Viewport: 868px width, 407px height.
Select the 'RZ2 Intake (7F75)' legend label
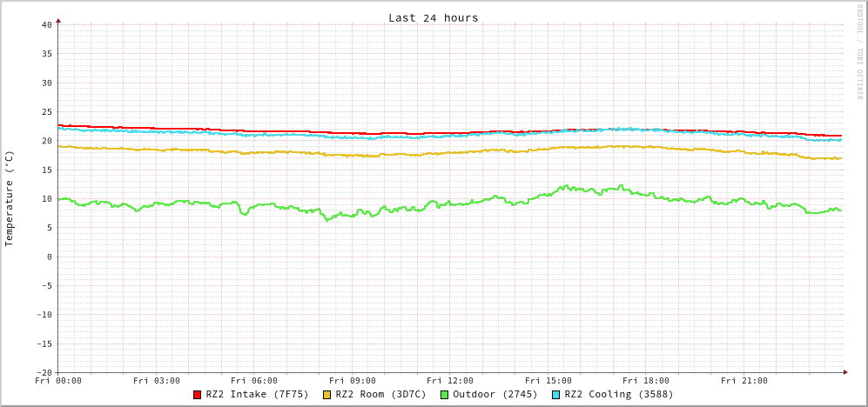[257, 395]
